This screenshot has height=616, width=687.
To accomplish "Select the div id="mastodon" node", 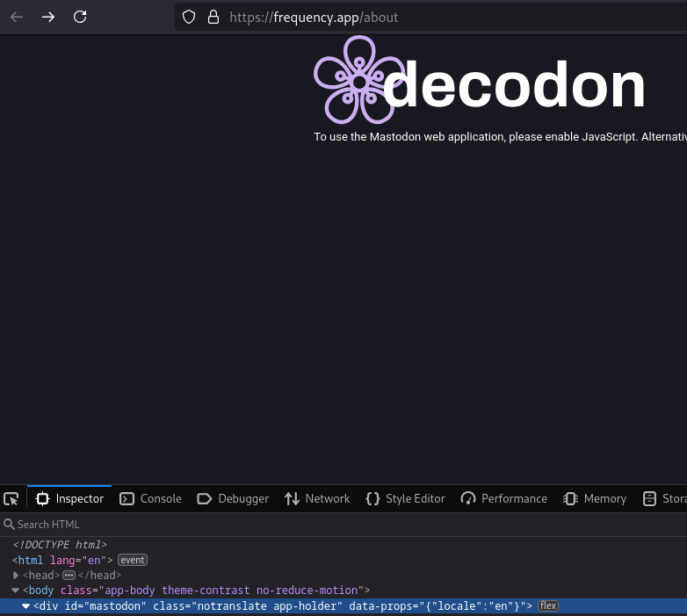I will pyautogui.click(x=283, y=606).
